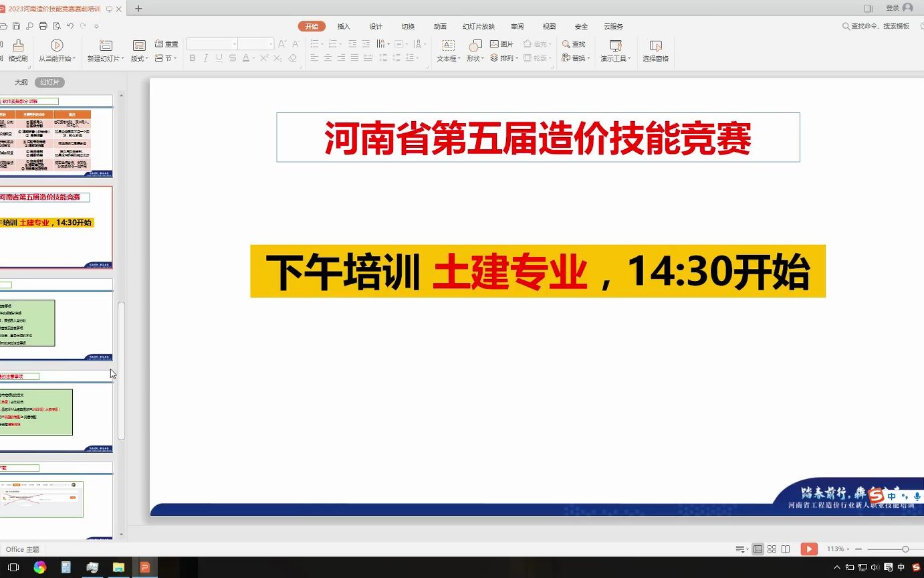Open File Explorer from the taskbar
The image size is (924, 578).
(x=118, y=567)
